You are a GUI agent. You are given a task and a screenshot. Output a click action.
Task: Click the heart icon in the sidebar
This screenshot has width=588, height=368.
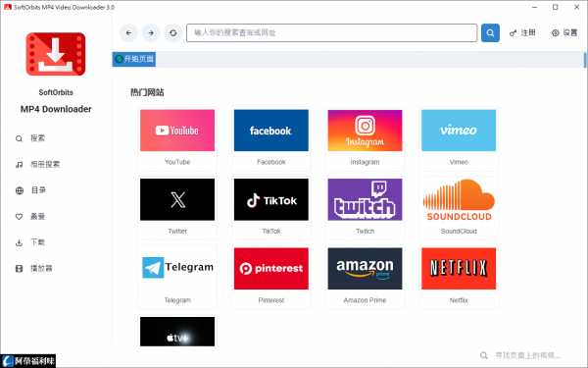click(20, 217)
